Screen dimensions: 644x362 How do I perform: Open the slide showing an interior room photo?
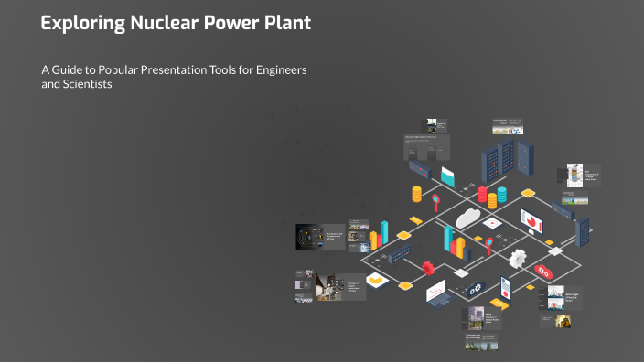(340, 287)
